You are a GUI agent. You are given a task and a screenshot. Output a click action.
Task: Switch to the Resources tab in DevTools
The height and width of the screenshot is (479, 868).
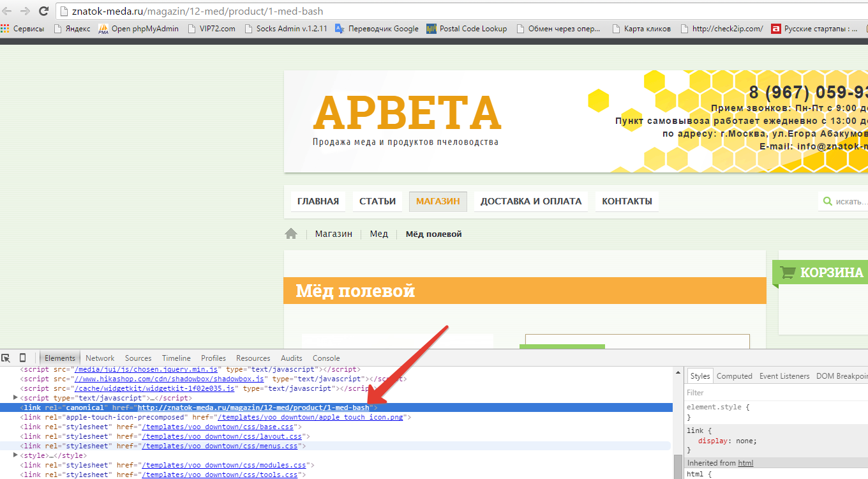[253, 358]
